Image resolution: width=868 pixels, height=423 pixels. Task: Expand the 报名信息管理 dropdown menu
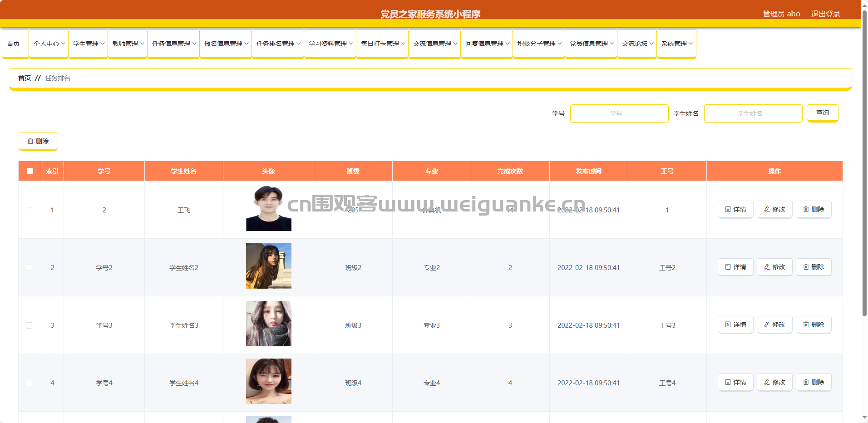coord(226,44)
